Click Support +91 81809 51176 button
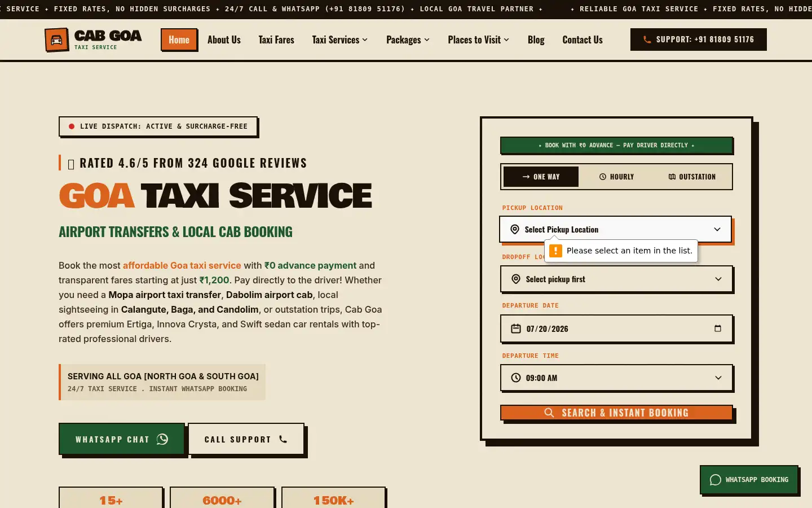The width and height of the screenshot is (812, 508). point(699,40)
